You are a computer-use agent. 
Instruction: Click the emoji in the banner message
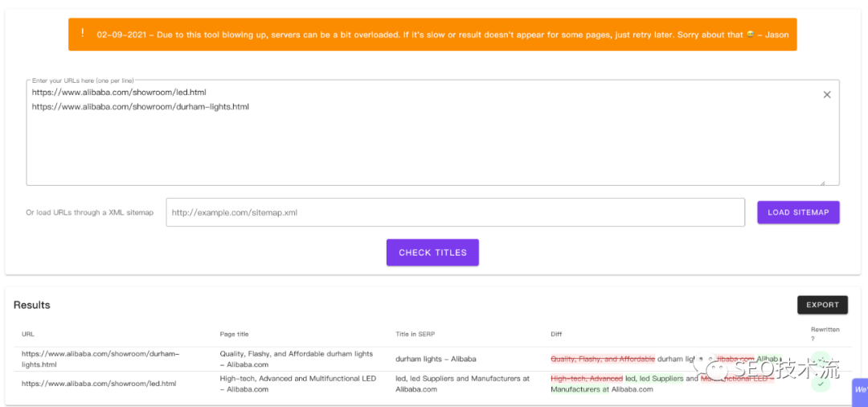750,35
